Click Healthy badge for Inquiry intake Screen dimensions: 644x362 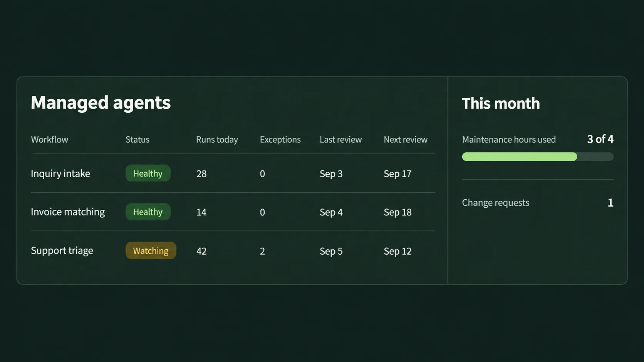(148, 173)
